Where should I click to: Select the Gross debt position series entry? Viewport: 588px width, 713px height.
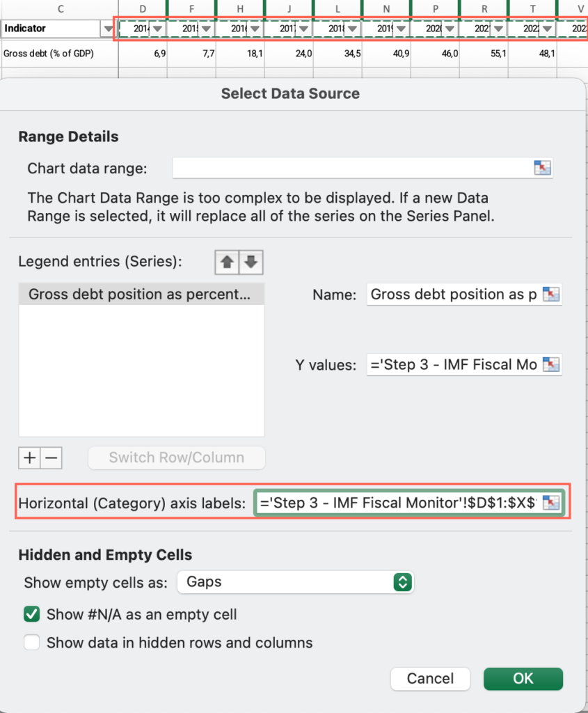coord(141,295)
